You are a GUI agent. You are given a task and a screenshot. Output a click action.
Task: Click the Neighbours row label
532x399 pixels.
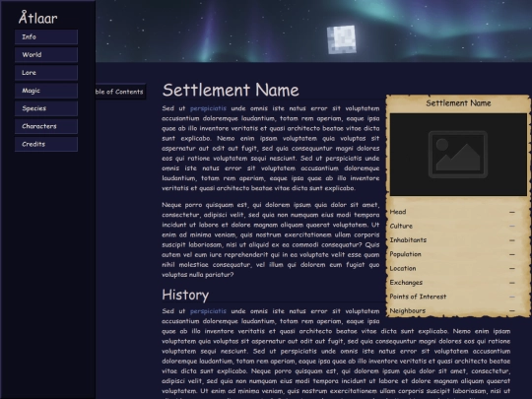coord(407,310)
